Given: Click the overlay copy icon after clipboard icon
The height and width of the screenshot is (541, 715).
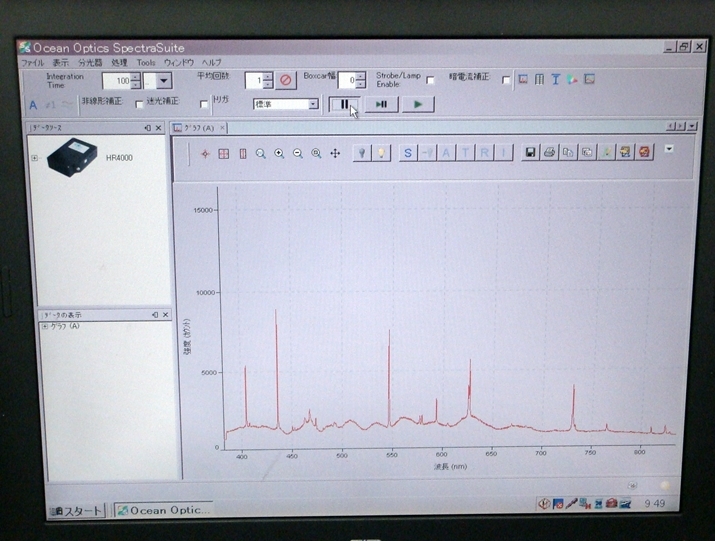Looking at the screenshot, I should coord(587,152).
